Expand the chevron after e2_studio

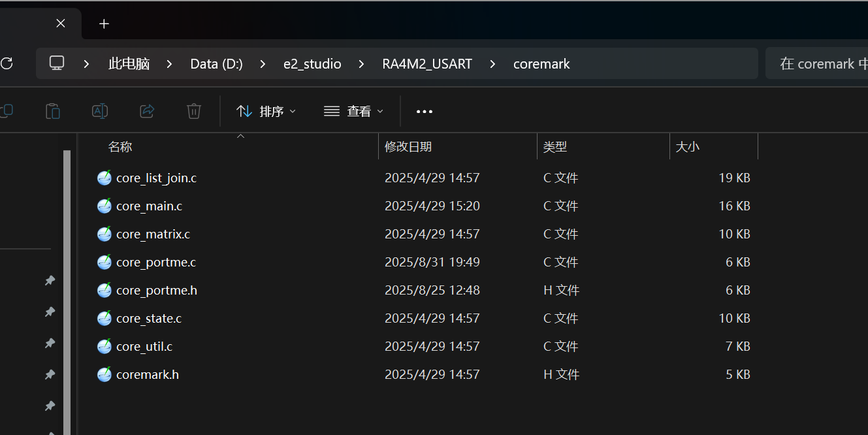point(362,64)
